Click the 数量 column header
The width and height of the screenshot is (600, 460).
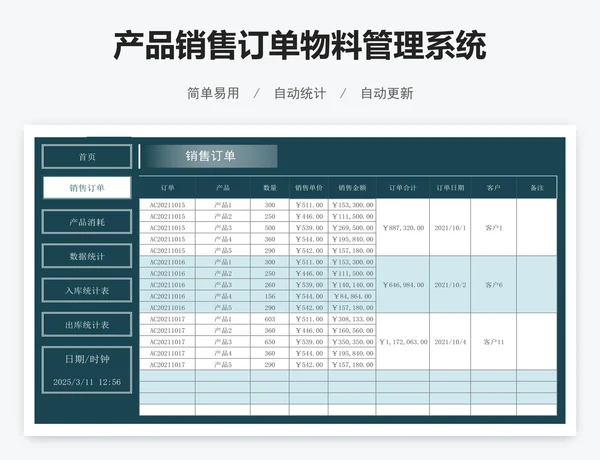point(270,188)
